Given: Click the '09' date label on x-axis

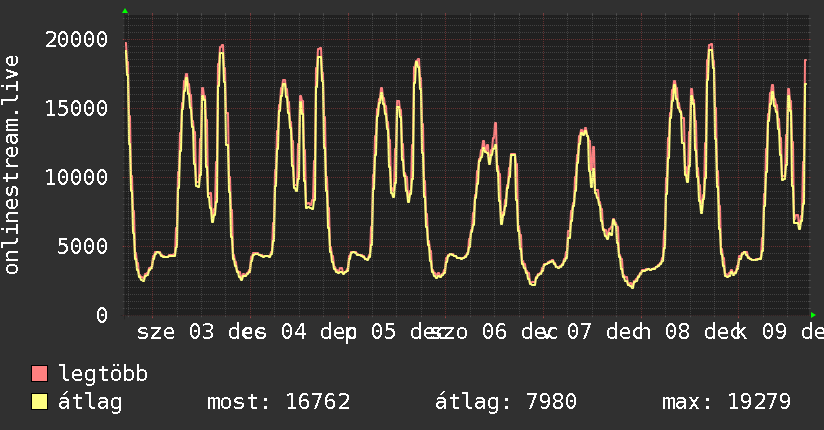Looking at the screenshot, I should click(x=775, y=332).
